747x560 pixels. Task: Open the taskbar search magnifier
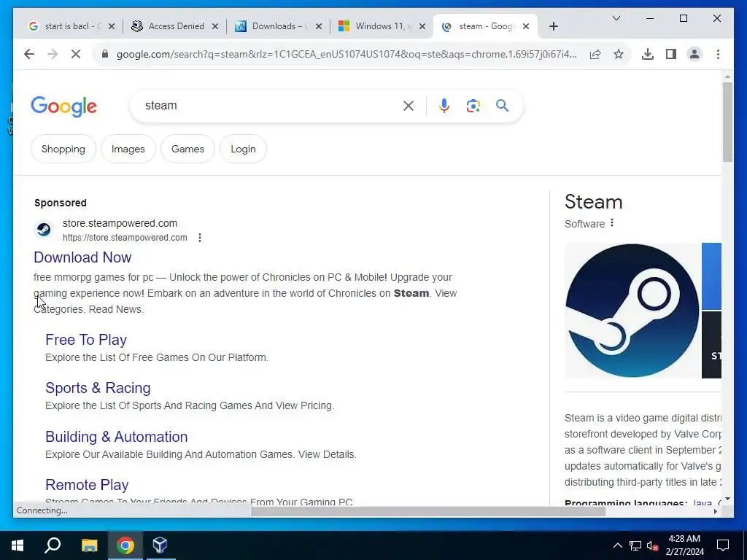click(53, 545)
